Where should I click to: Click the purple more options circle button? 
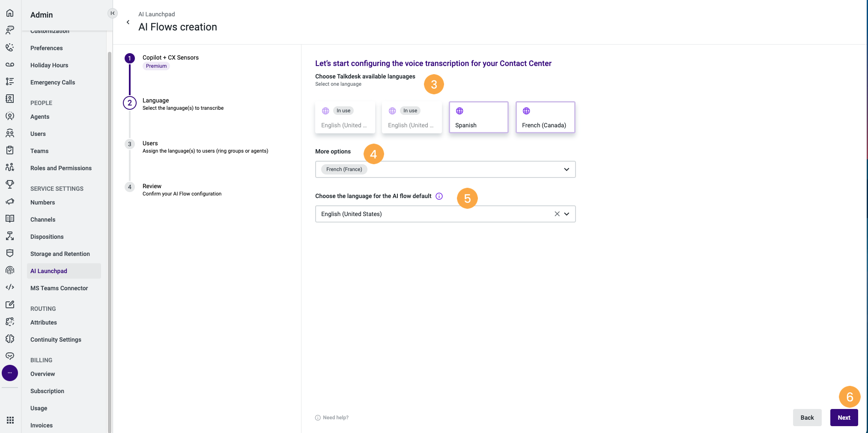tap(10, 373)
